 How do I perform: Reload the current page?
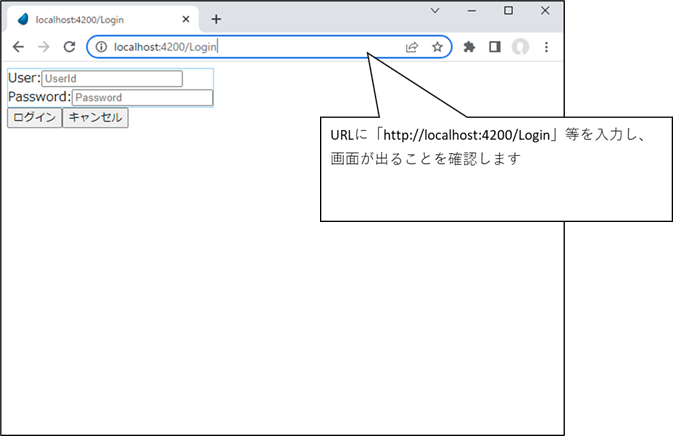coord(69,47)
